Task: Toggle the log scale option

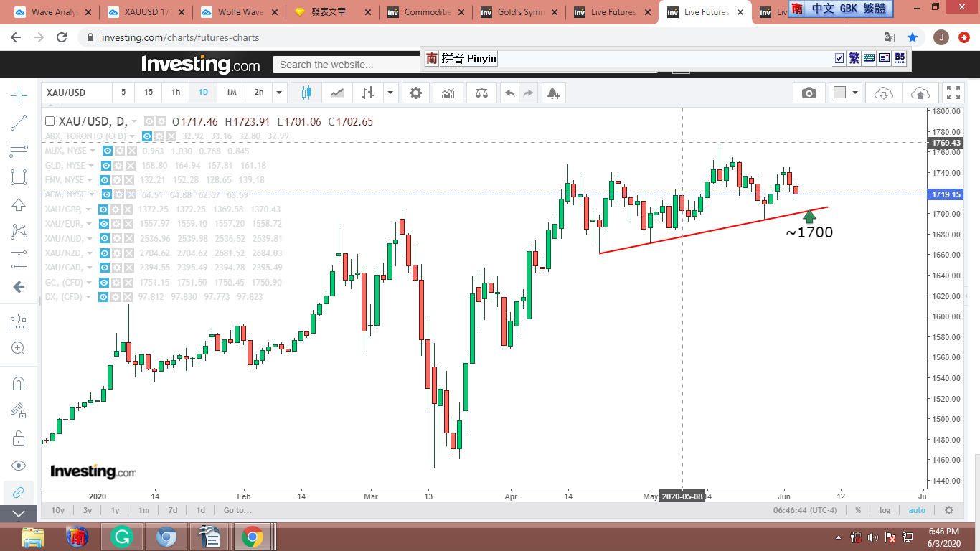Action: coord(885,510)
